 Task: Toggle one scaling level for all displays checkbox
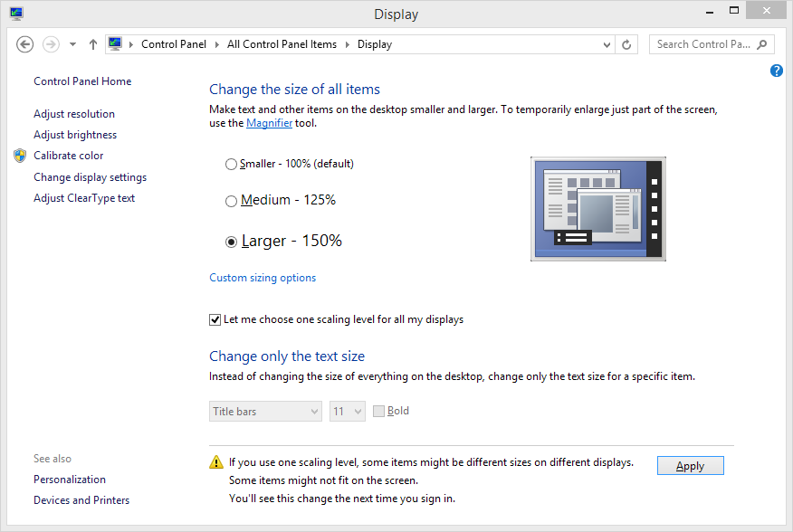coord(215,319)
